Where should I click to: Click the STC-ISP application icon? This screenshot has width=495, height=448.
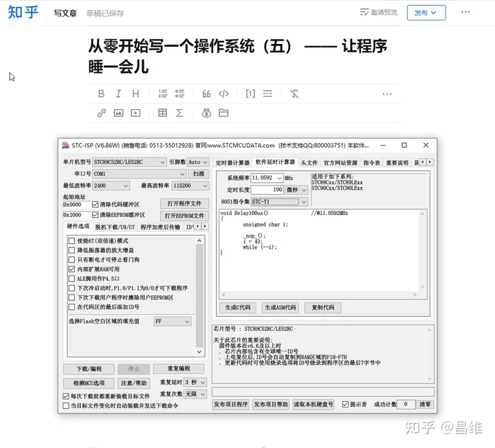(66, 145)
